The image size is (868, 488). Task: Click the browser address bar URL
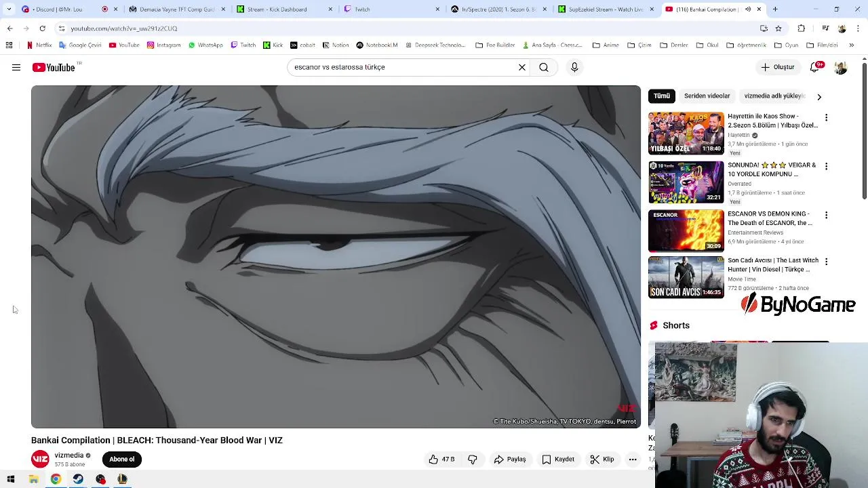pos(124,28)
